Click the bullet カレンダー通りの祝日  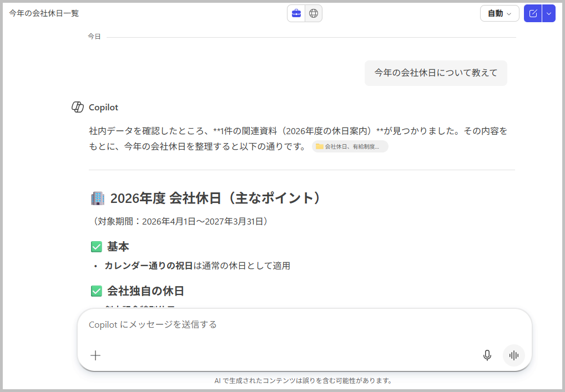click(198, 266)
